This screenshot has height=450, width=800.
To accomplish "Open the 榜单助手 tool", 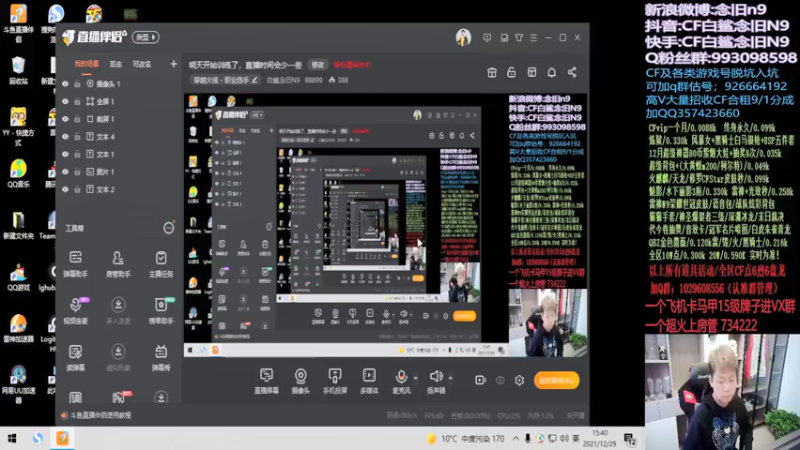I will point(161,310).
